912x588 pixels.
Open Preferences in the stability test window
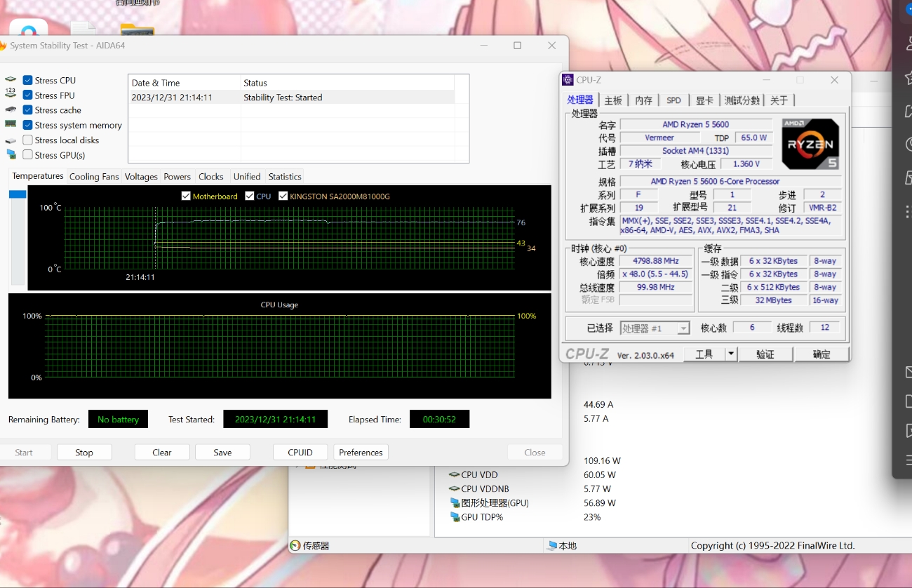pyautogui.click(x=361, y=452)
